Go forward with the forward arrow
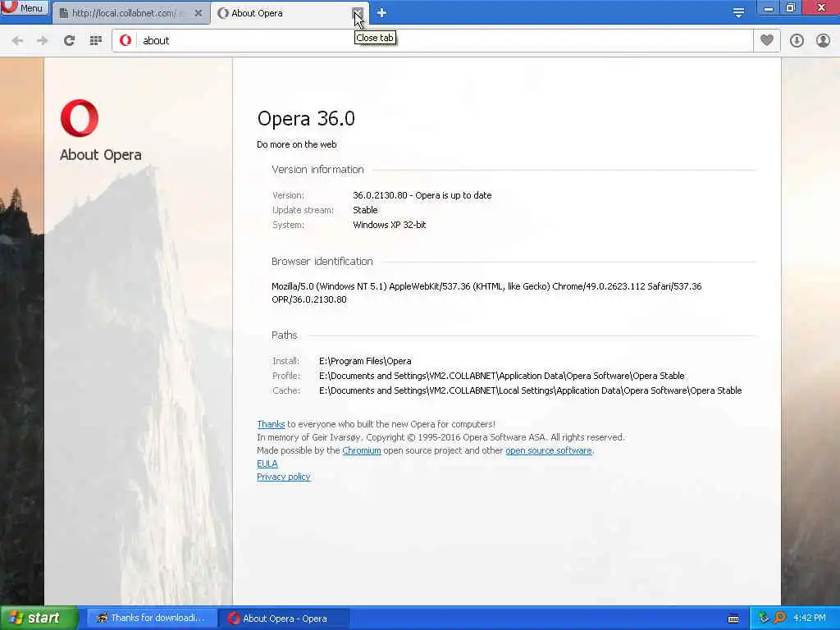The height and width of the screenshot is (630, 840). 43,41
